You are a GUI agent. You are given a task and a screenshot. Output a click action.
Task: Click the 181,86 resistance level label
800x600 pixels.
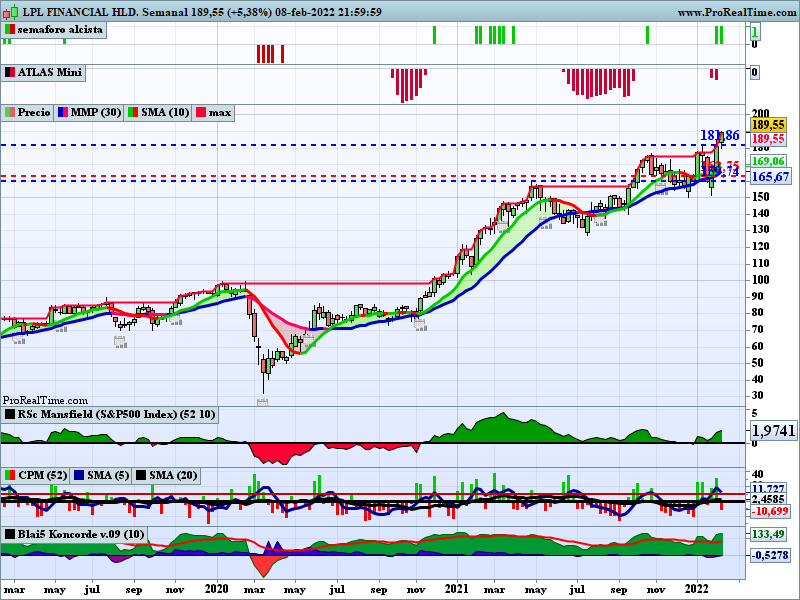[719, 135]
